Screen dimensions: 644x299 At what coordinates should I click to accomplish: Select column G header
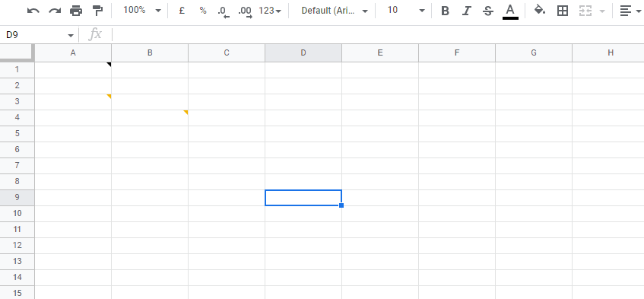[534, 53]
